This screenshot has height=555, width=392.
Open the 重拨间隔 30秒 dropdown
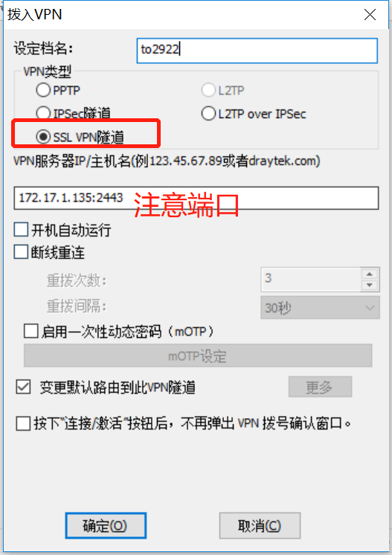320,307
